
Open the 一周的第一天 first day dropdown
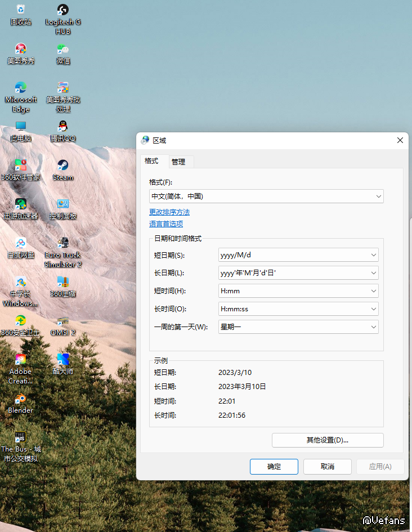coord(298,327)
